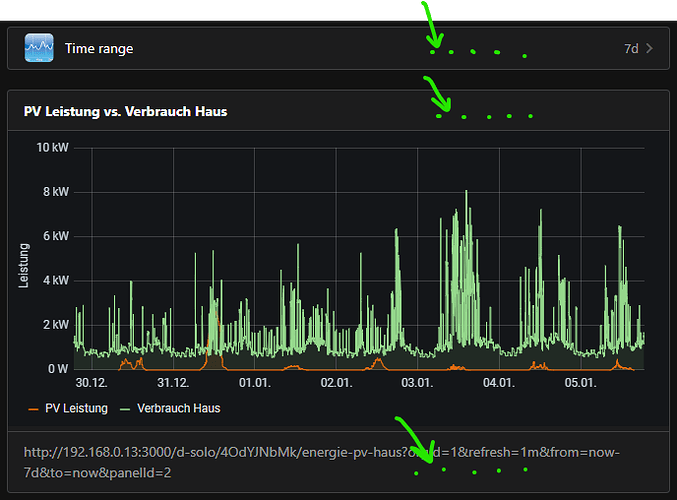Screen dimensions: 677x500
Task: Click the 6 kW y-axis label
Action: (x=56, y=236)
